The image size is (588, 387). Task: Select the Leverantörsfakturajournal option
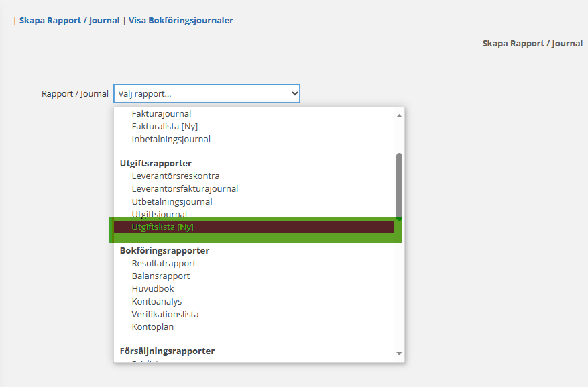pos(185,189)
